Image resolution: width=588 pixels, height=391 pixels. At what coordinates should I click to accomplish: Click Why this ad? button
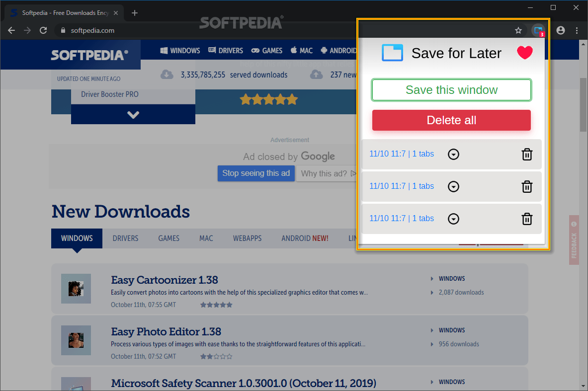click(326, 173)
